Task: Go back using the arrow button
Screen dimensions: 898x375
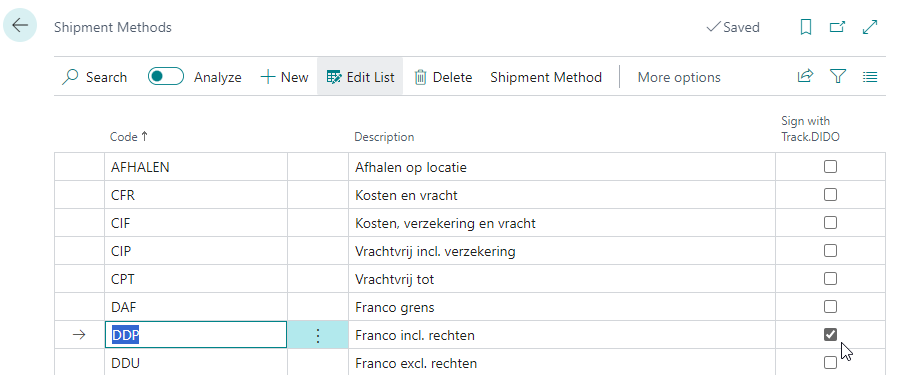Action: [x=20, y=26]
